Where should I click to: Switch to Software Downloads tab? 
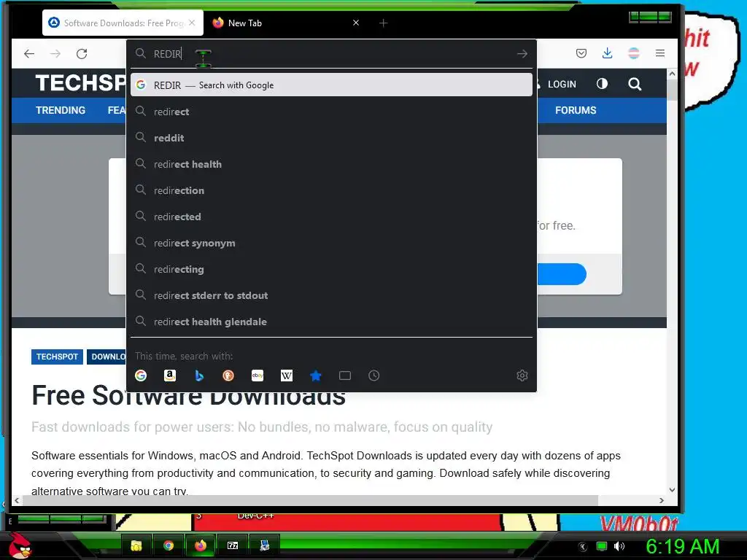tap(123, 23)
